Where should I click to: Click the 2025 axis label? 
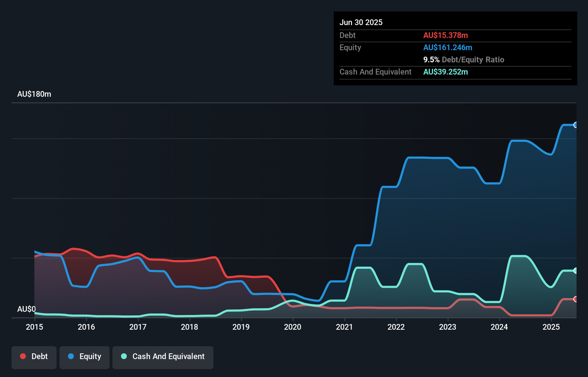[551, 327]
